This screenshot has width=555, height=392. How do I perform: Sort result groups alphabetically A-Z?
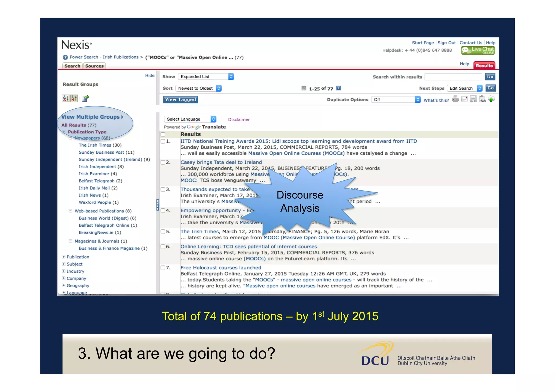[x=66, y=98]
